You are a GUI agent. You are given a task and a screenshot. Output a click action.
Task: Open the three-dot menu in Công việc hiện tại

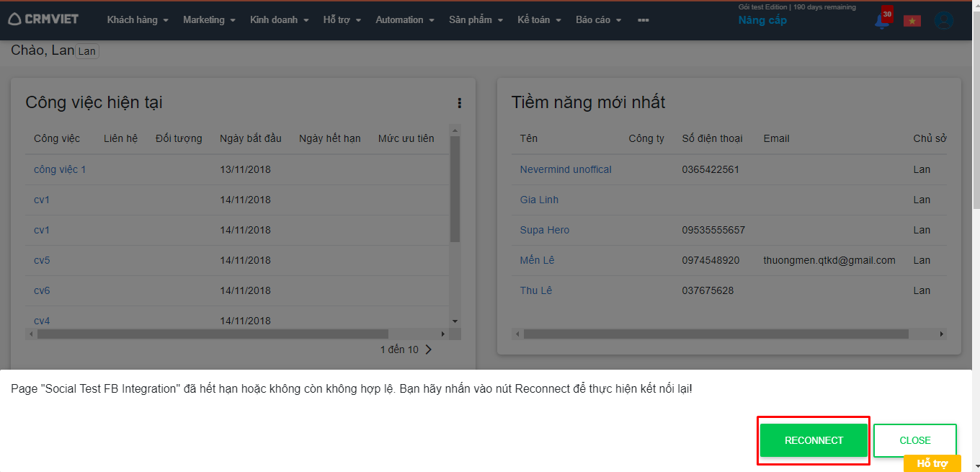tap(460, 103)
